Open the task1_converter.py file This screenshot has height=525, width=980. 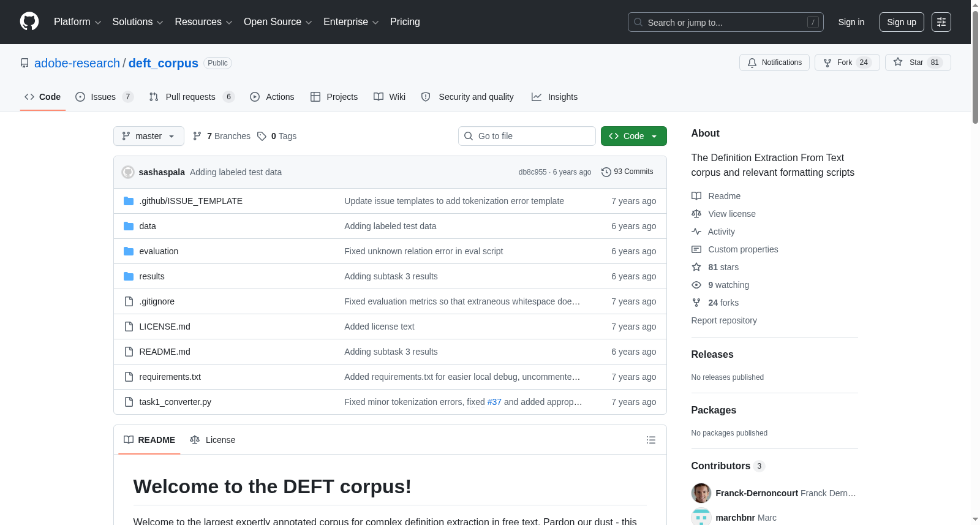(x=175, y=402)
